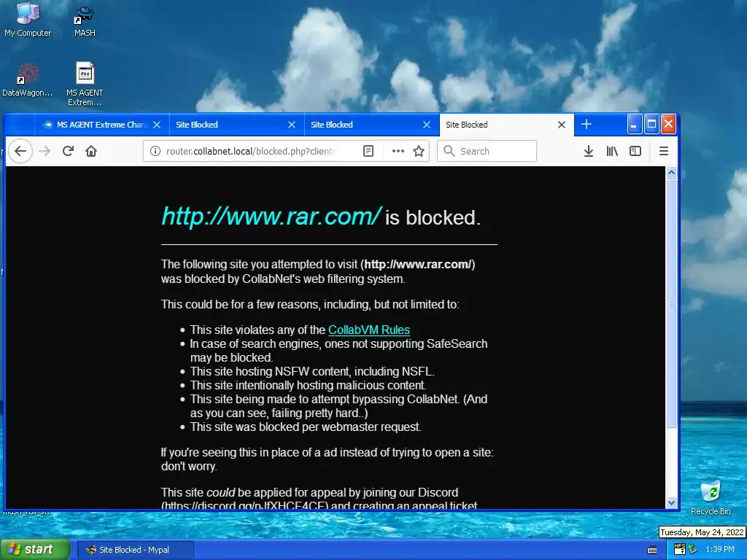747x560 pixels.
Task: Click the forward navigation arrow
Action: 44,151
